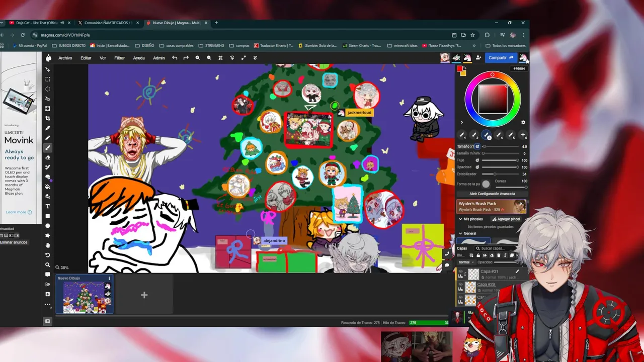Viewport: 644px width, 362px height.
Task: Select the Eraser tool
Action: [48, 157]
